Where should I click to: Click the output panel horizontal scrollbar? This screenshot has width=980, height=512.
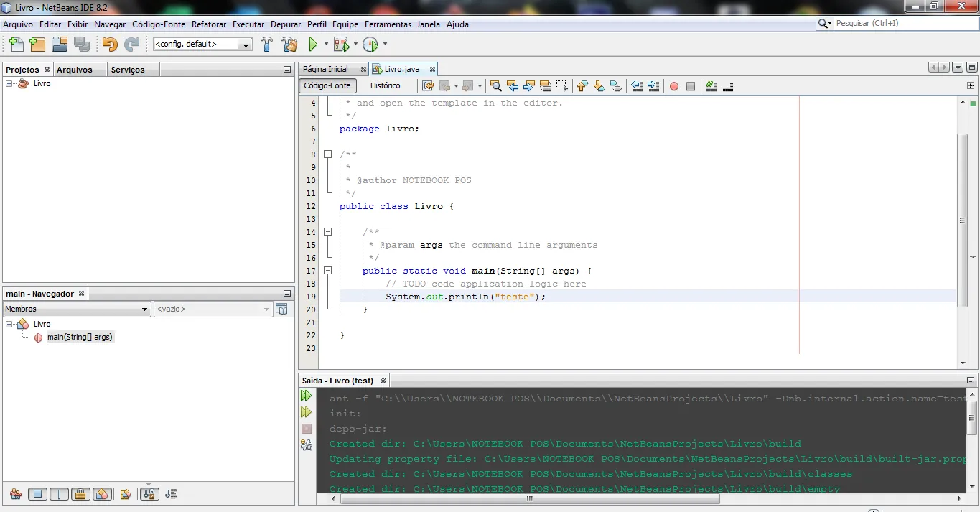[x=530, y=498]
